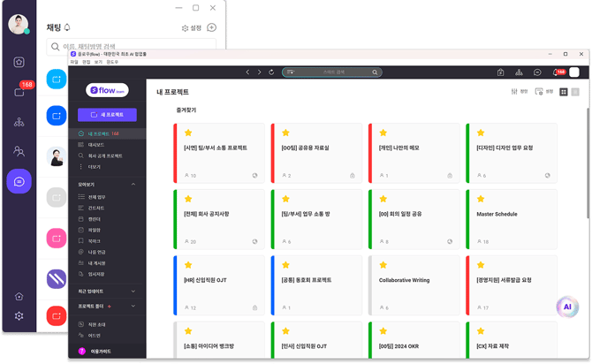Open settings gear in left dark sidebar
The image size is (592, 364).
(19, 315)
